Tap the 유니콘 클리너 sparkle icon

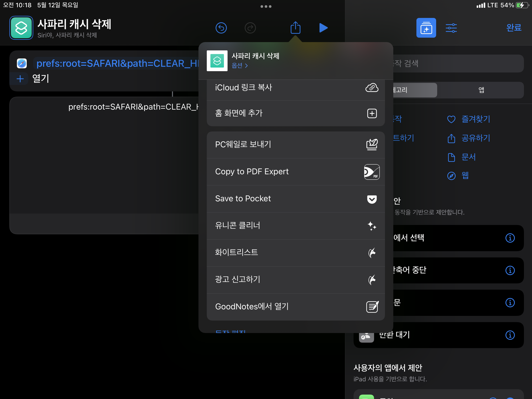(372, 226)
